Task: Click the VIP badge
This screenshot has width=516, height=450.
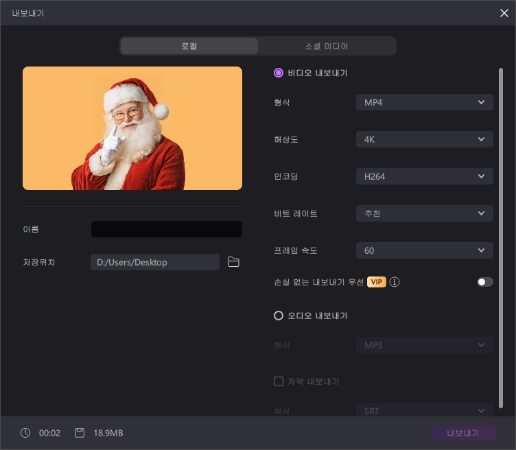Action: click(376, 282)
